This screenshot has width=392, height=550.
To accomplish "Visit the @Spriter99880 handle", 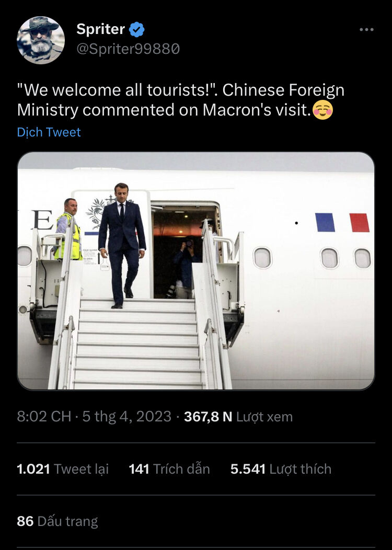I will [128, 49].
